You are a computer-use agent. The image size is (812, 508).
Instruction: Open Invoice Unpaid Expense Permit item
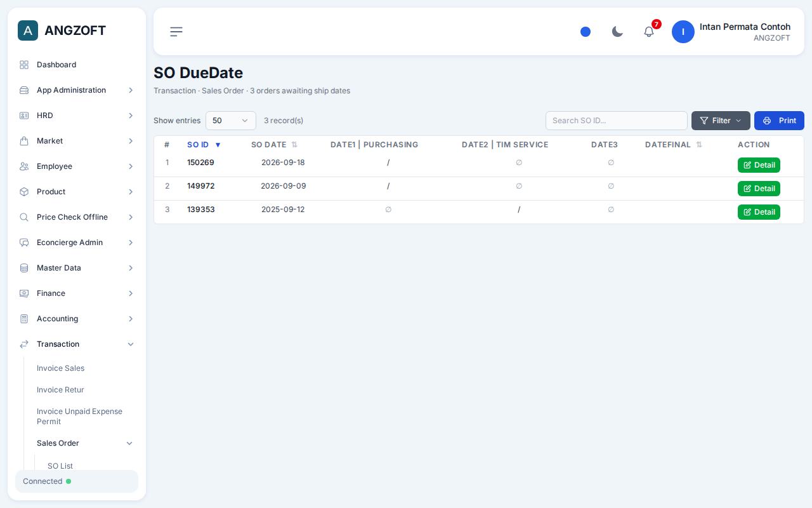click(79, 417)
